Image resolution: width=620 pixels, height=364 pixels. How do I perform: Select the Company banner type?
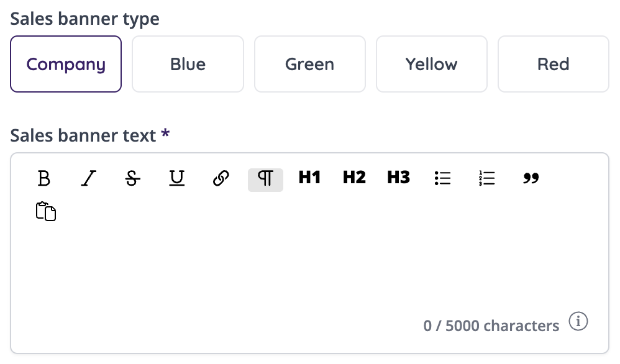click(66, 64)
